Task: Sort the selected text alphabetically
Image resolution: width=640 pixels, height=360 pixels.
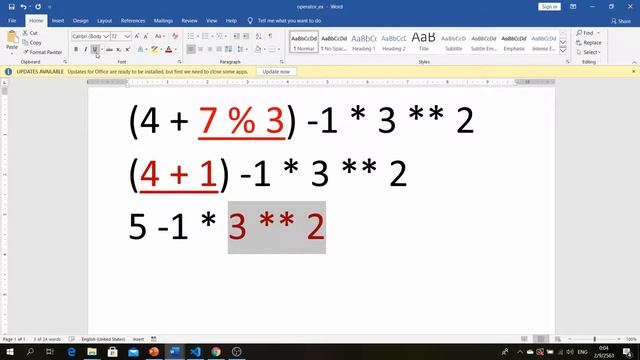Action: (259, 36)
